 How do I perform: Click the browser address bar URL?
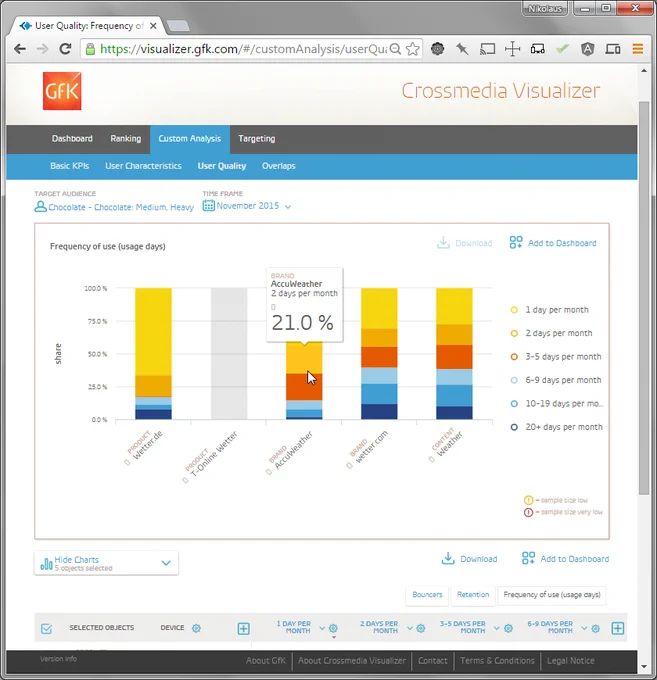(243, 49)
